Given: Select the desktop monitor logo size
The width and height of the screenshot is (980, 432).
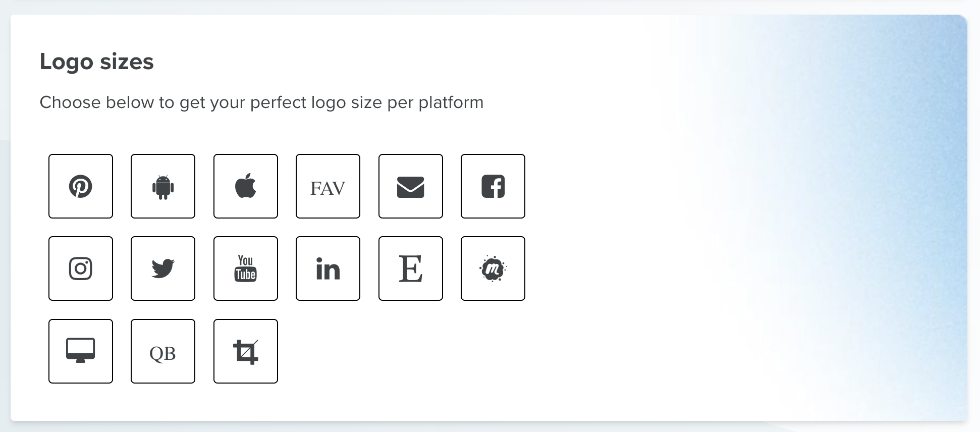Looking at the screenshot, I should pyautogui.click(x=81, y=351).
